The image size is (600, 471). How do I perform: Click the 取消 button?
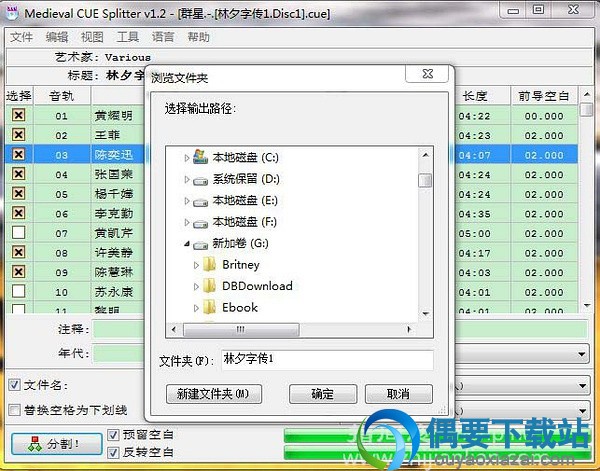click(x=399, y=394)
